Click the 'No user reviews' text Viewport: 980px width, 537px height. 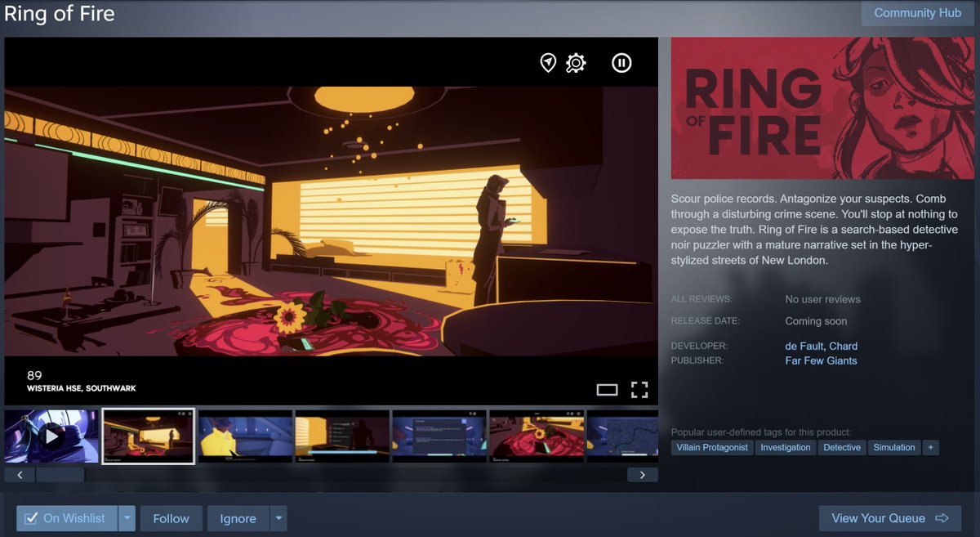(x=823, y=299)
